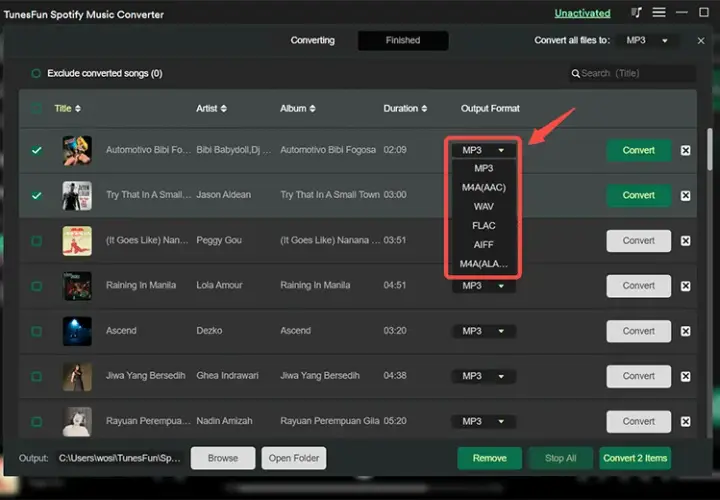The image size is (720, 500).
Task: Convert Raining In Manila song
Action: pos(638,286)
